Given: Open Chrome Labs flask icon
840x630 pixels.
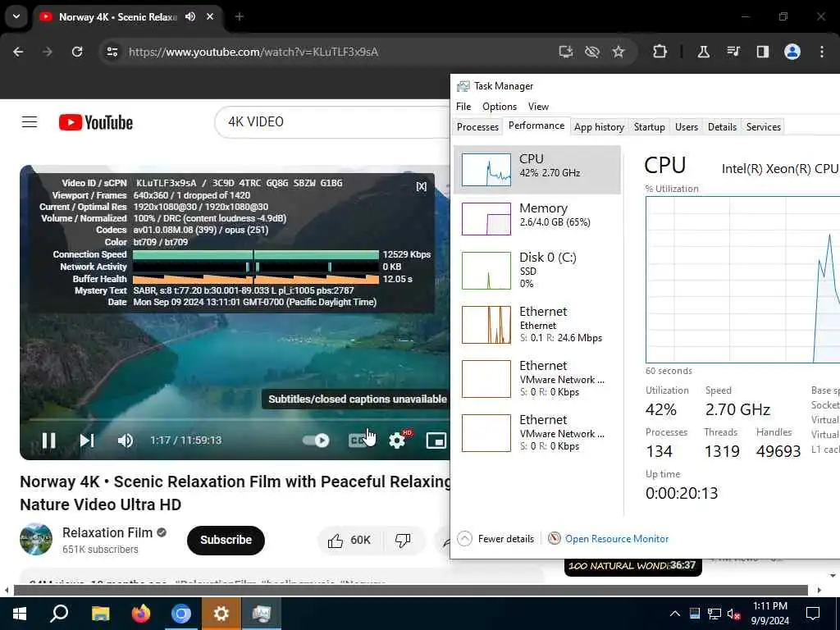Looking at the screenshot, I should click(703, 52).
